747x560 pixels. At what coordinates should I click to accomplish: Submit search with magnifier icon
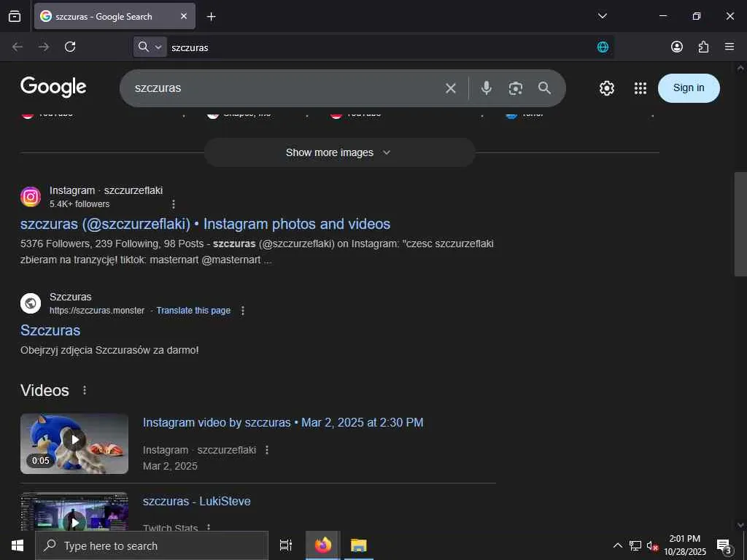point(544,88)
